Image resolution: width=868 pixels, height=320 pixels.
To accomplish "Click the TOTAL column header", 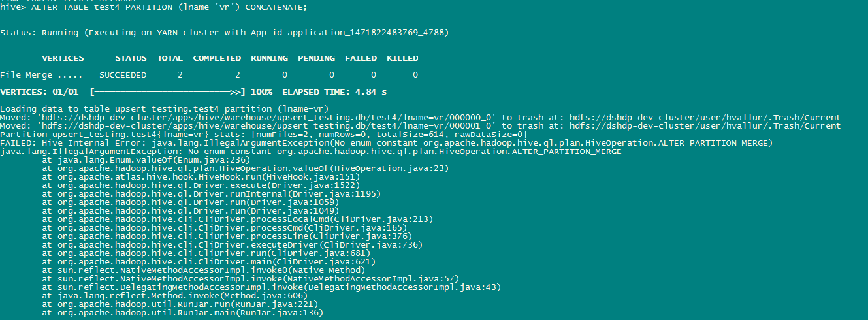I will (170, 58).
